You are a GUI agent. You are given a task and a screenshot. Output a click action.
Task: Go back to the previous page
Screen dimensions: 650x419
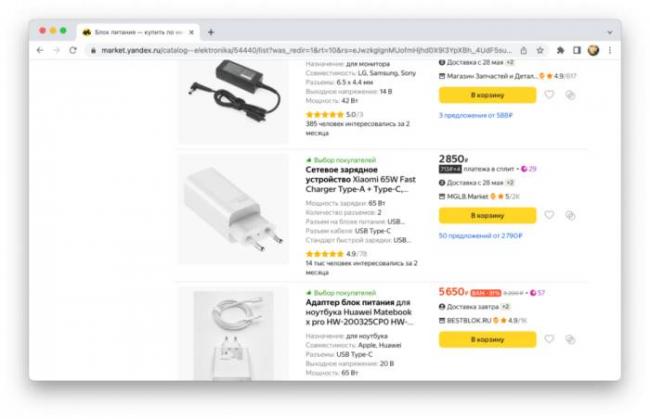point(40,50)
